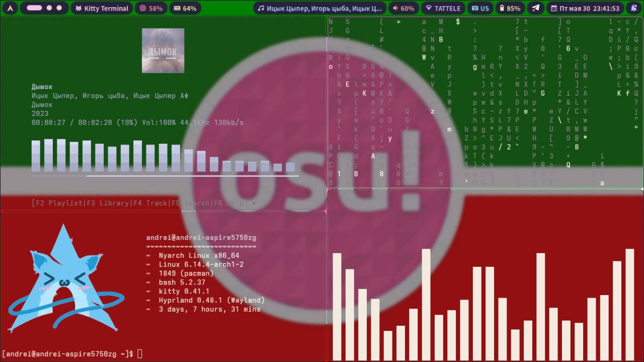Seek on the music player progress bar
This screenshot has height=362, width=644.
pyautogui.click(x=165, y=176)
